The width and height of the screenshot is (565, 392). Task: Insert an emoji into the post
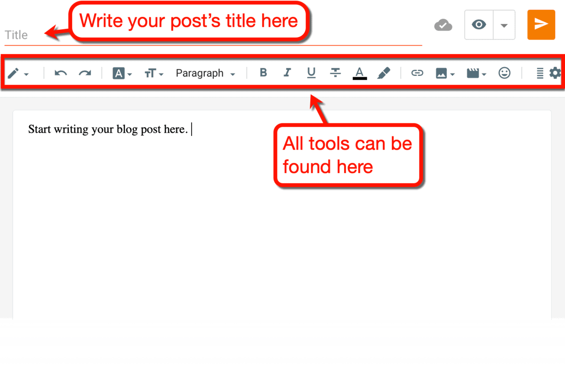click(505, 73)
